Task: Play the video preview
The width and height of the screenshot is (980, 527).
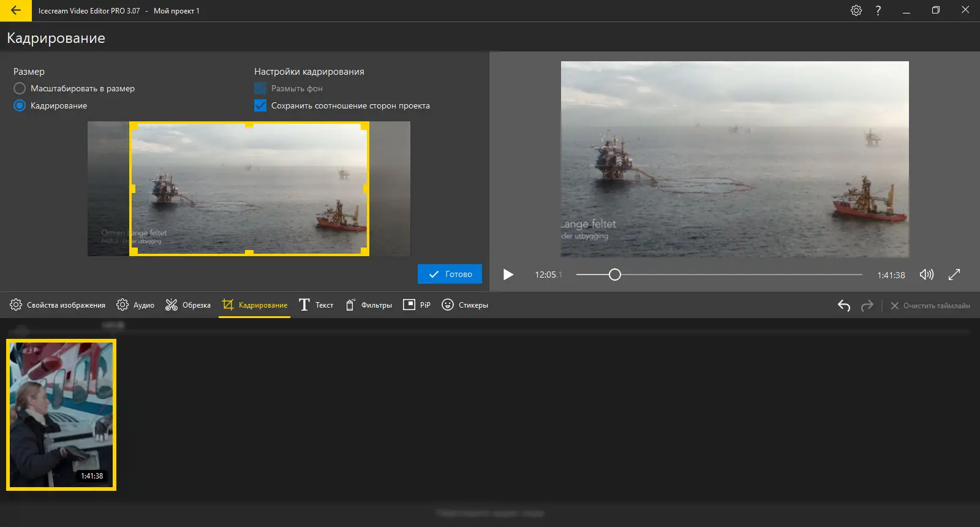Action: click(x=508, y=275)
